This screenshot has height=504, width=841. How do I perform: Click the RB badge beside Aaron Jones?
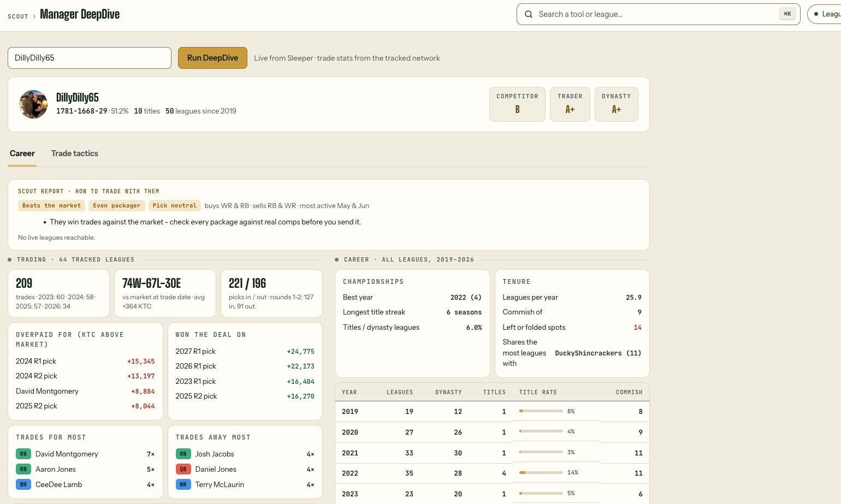[23, 469]
